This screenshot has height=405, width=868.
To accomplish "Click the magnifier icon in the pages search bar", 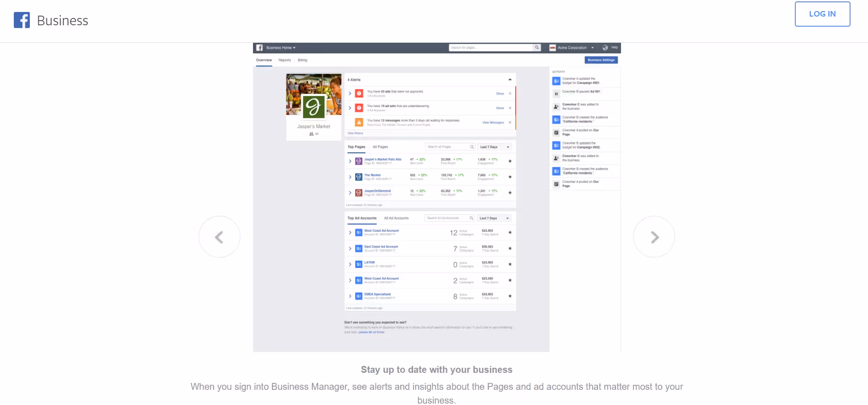I will (x=537, y=47).
